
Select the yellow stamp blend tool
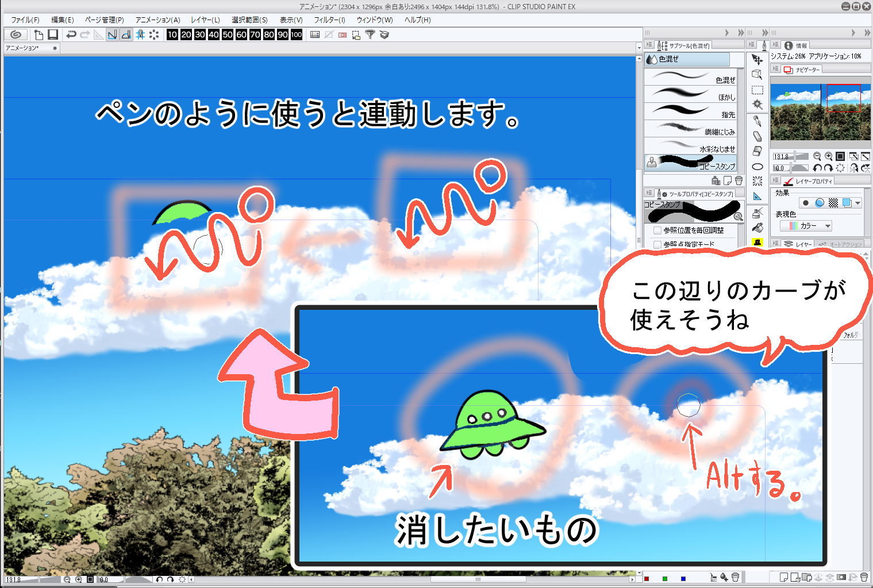tap(757, 243)
